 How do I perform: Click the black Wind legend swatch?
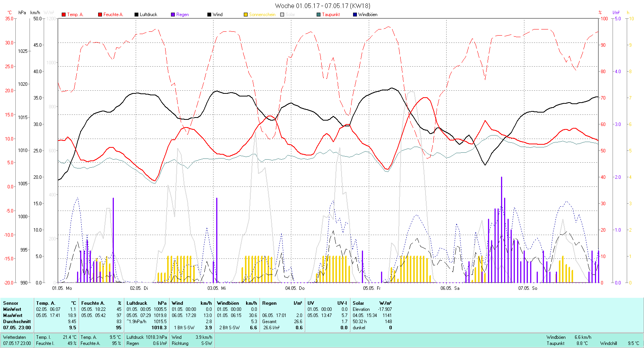point(209,15)
